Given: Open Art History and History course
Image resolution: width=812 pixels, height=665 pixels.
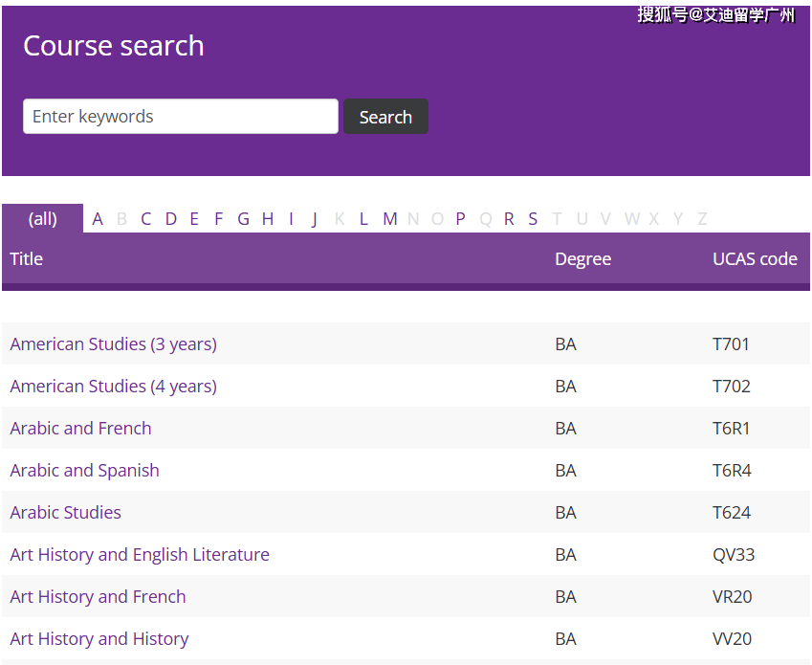Looking at the screenshot, I should (x=99, y=638).
